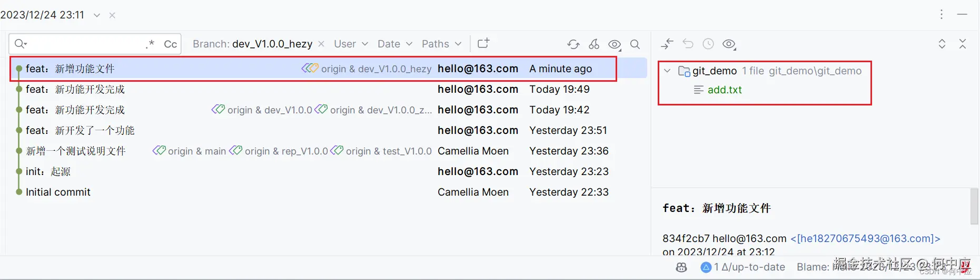The height and width of the screenshot is (280, 980).
Task: Click the origin & dev_V1.0.0 branch label
Action: pyautogui.click(x=270, y=110)
